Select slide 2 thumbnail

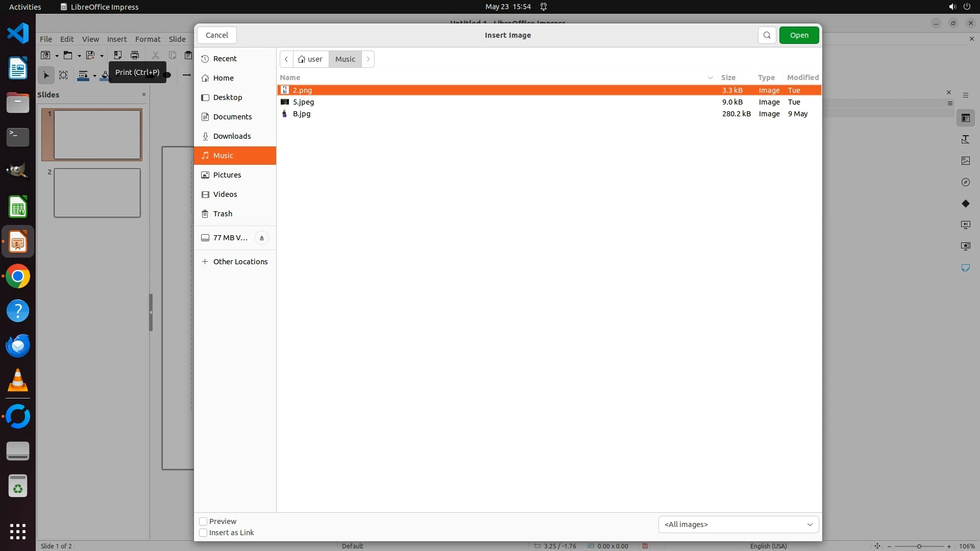click(x=97, y=193)
